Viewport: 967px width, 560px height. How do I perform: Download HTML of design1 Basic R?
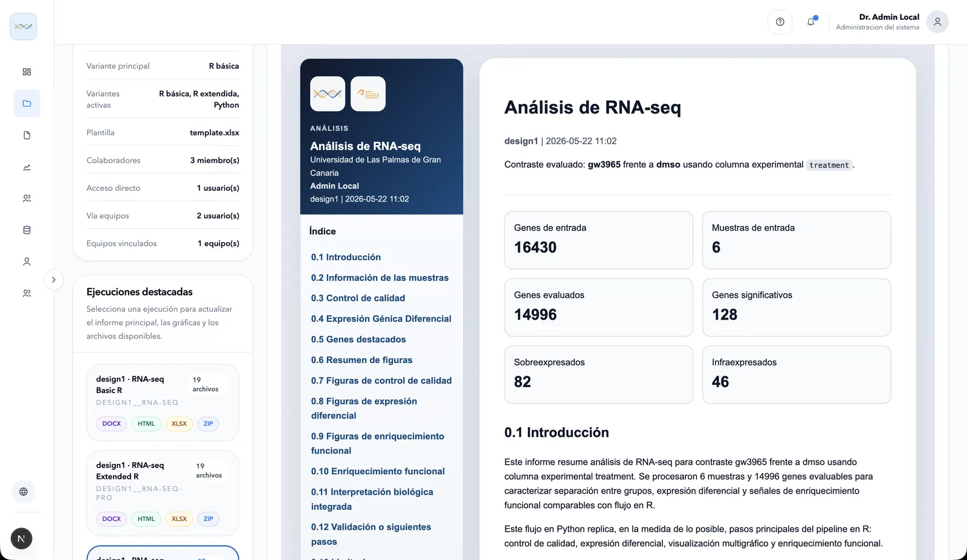point(146,424)
